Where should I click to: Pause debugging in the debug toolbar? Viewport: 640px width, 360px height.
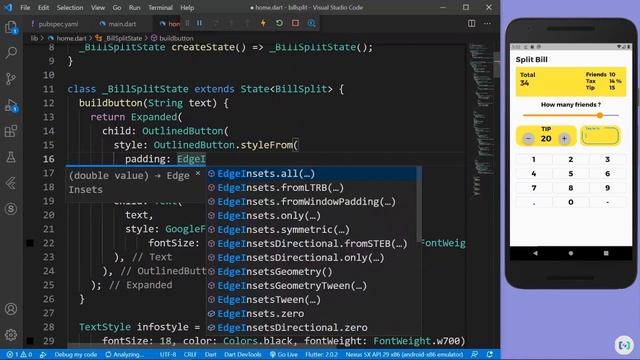200,23
